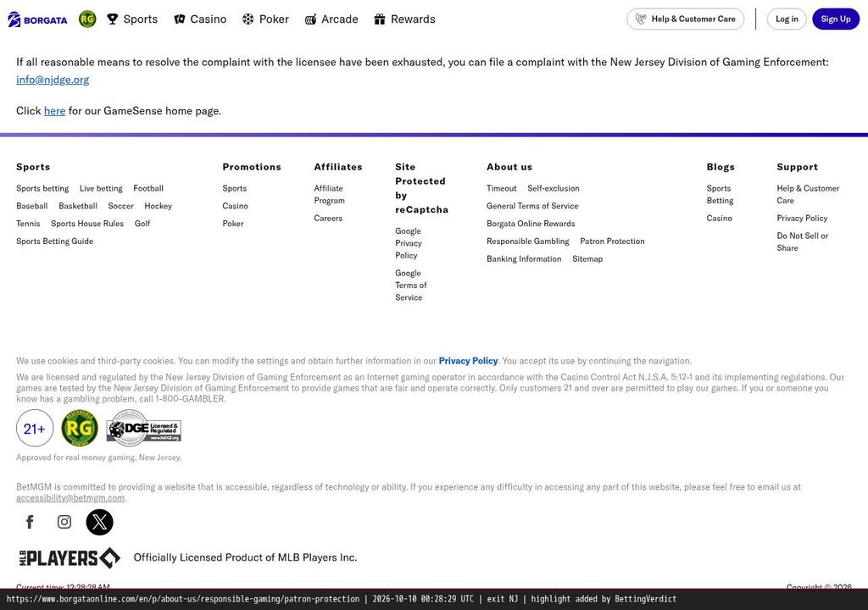Click the Sports trophy icon in navigation
This screenshot has width=868, height=610.
tap(113, 19)
